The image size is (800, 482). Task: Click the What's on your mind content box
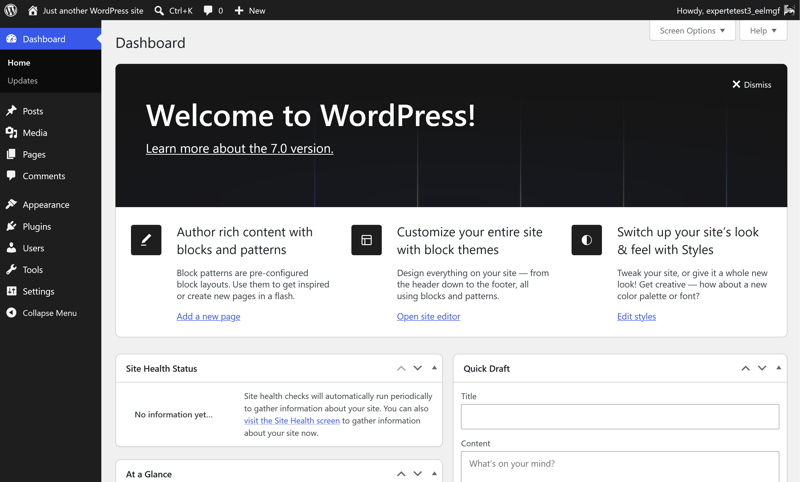coord(620,466)
